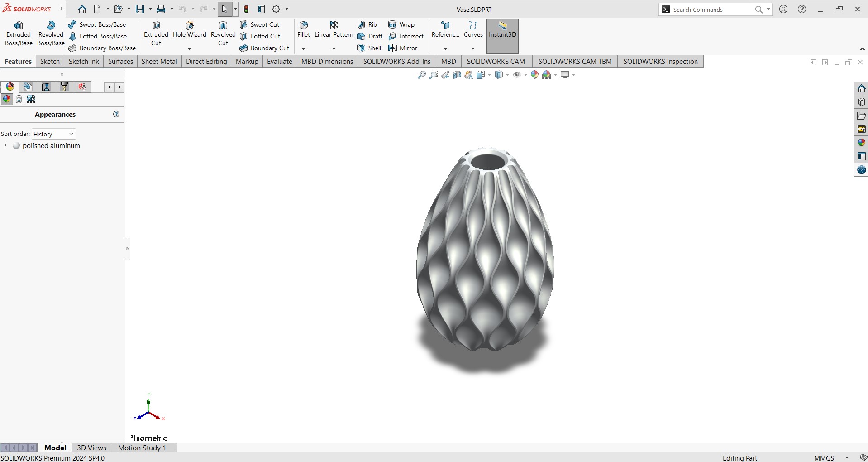Expand the Reference Geometry dropdown arrow
The image size is (868, 462).
tap(446, 48)
